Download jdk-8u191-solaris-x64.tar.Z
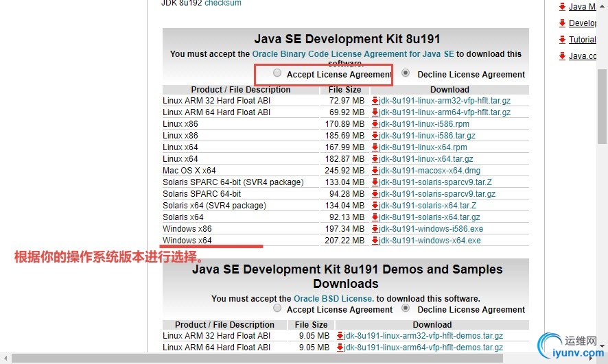This screenshot has height=364, width=608. point(428,205)
